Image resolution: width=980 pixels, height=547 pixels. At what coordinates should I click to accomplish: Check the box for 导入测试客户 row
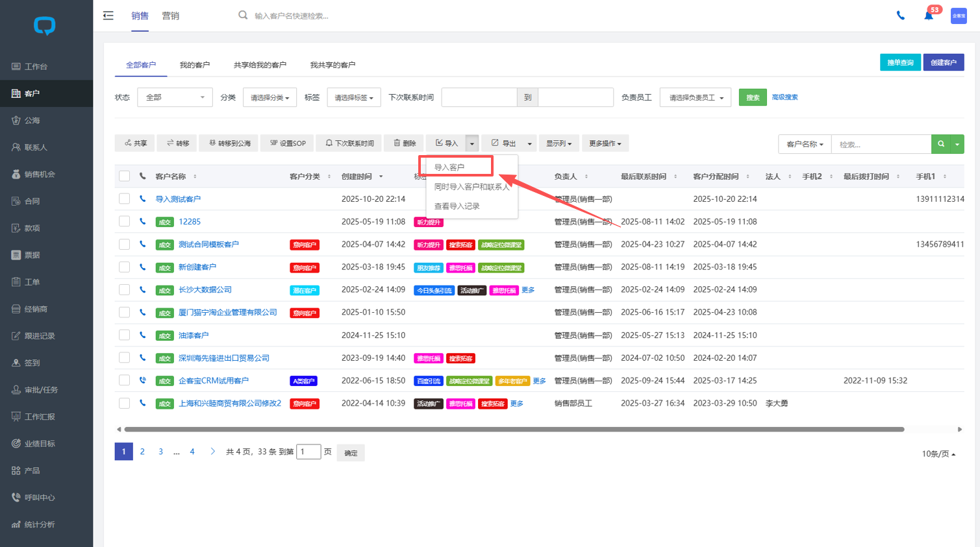pyautogui.click(x=124, y=199)
